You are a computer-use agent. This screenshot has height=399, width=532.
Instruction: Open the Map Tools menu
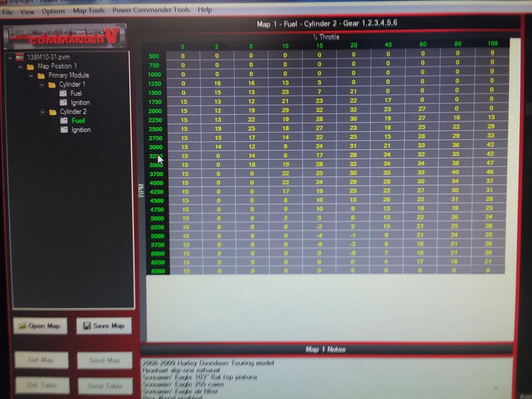[x=89, y=11]
